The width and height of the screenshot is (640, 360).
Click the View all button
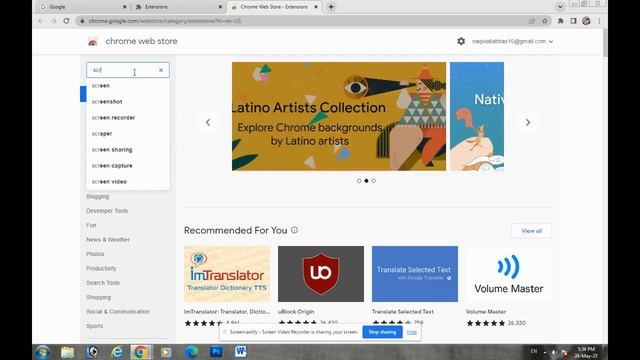(531, 231)
